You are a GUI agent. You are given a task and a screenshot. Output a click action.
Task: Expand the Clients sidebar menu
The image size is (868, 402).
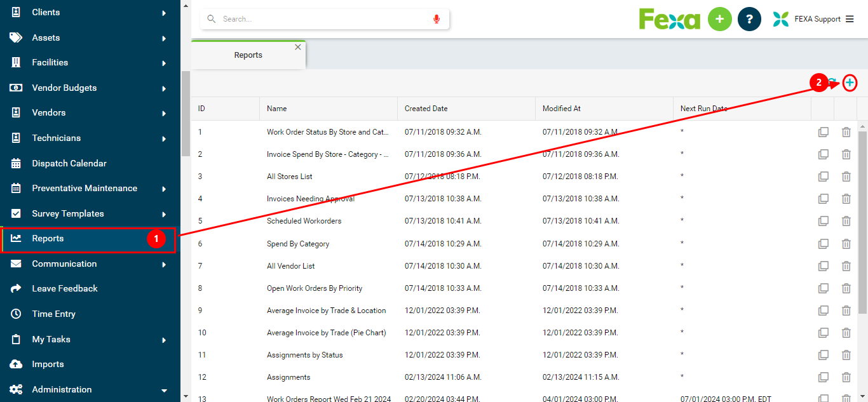click(164, 13)
